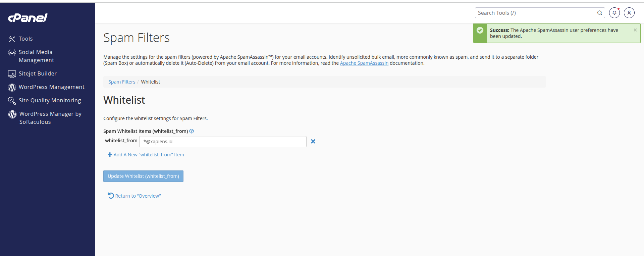
Task: Open the Tools wrench icon
Action: coord(12,39)
